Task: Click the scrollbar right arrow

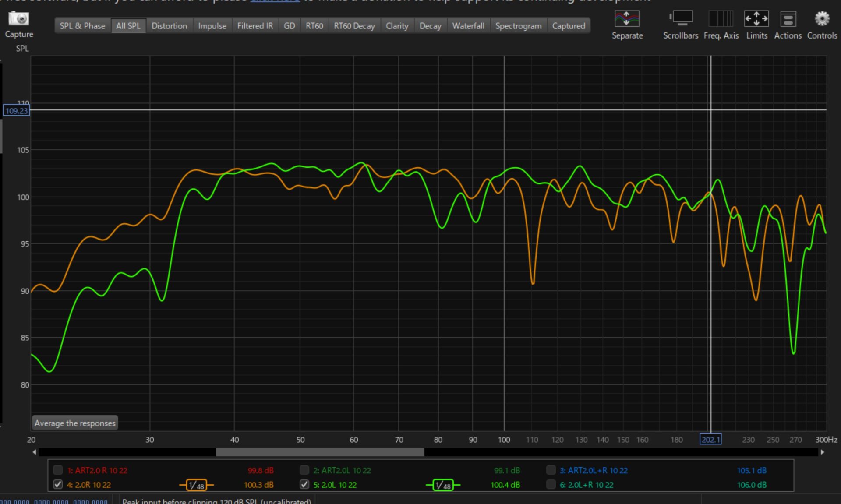Action: (822, 452)
